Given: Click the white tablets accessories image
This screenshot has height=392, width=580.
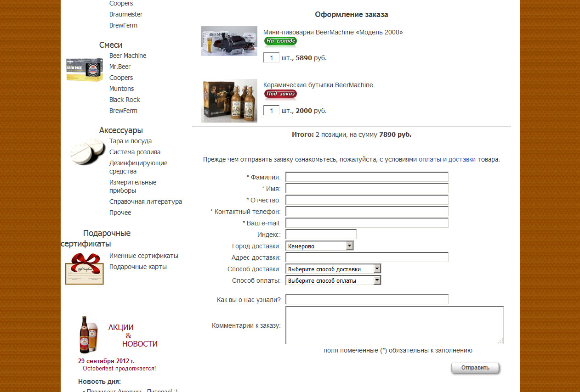Looking at the screenshot, I should pos(88,151).
